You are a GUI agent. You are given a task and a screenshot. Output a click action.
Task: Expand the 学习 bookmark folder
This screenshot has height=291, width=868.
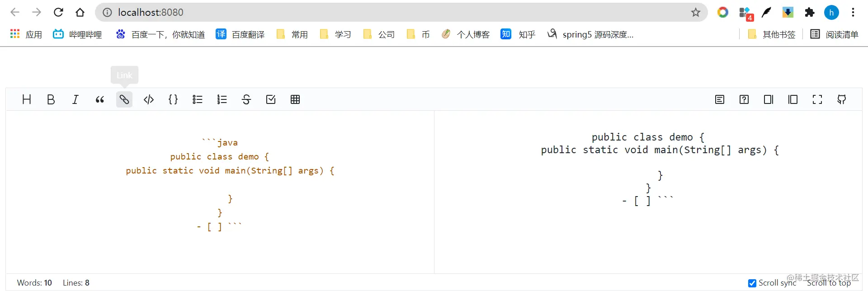335,34
